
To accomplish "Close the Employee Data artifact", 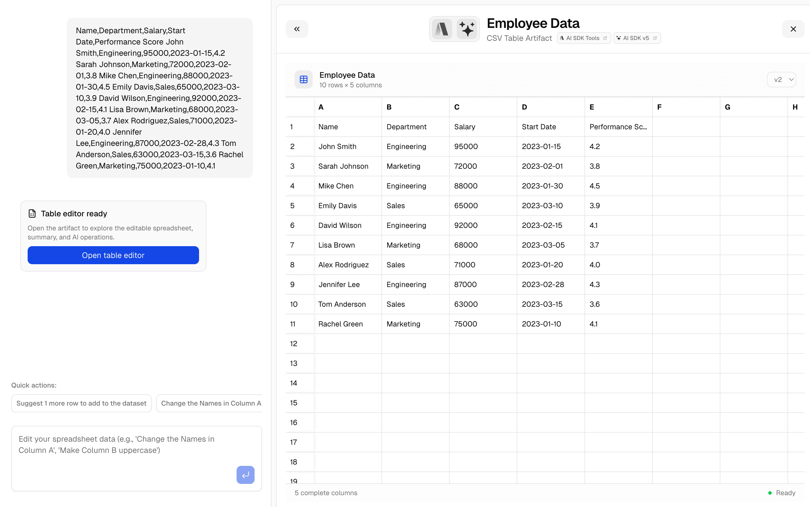I will pyautogui.click(x=793, y=29).
